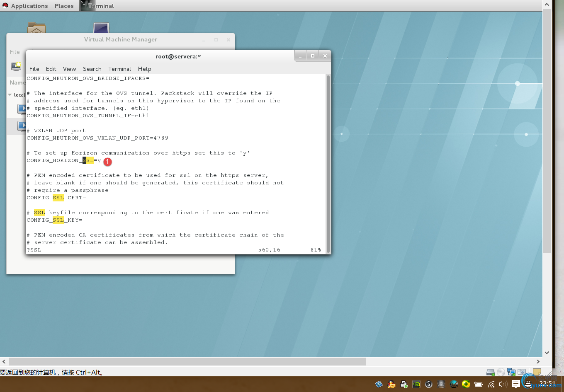Click the outer window vertical scrollbar thumb

click(547, 131)
